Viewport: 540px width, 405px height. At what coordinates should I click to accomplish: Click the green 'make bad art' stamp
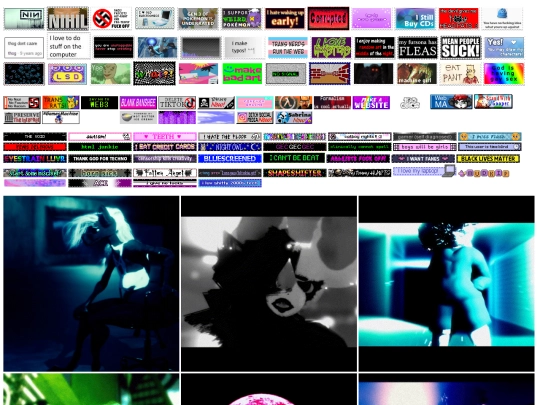(x=242, y=74)
